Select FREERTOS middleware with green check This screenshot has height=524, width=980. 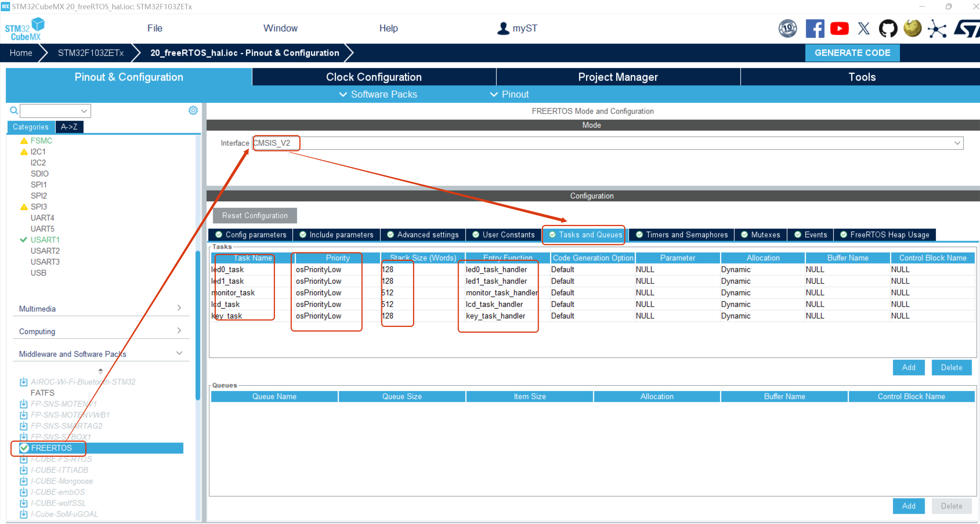tap(51, 448)
